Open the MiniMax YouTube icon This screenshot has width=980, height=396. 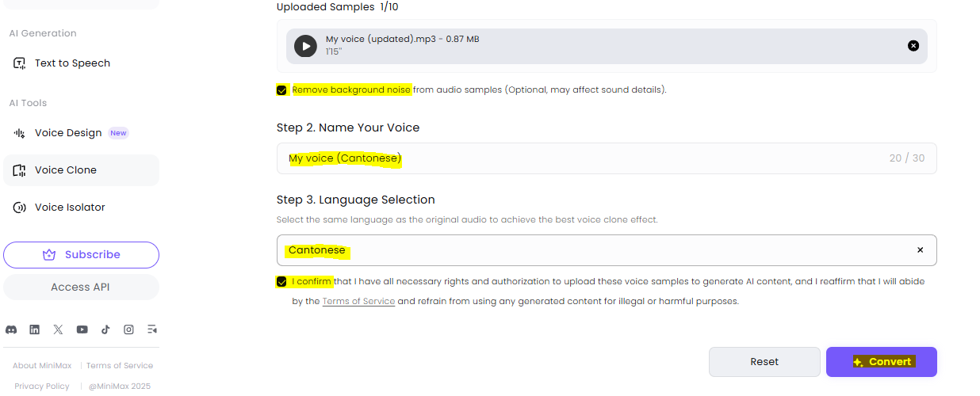tap(82, 329)
